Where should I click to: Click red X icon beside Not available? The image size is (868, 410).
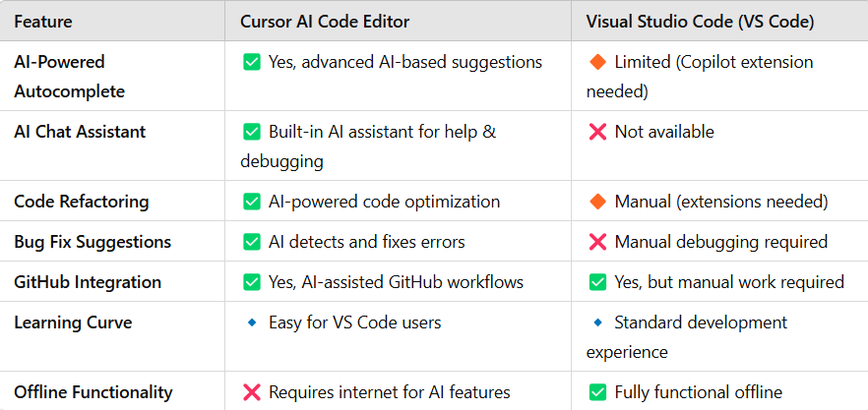tap(598, 132)
